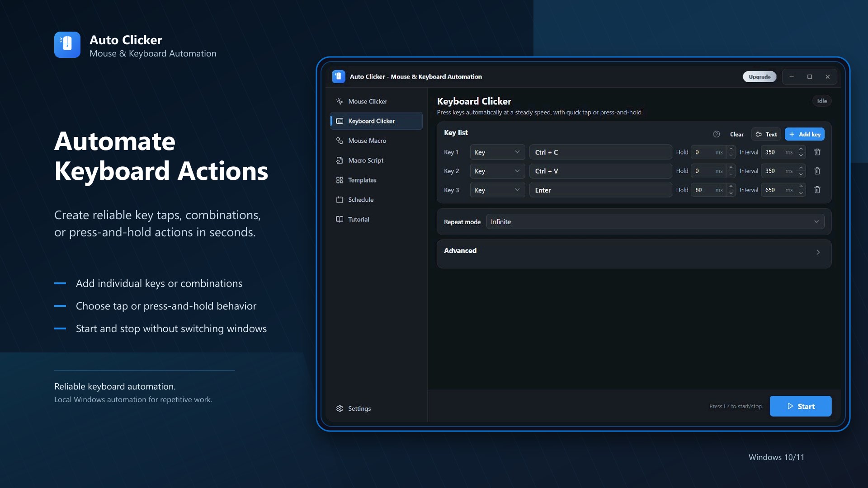Open the Tutorial page
The image size is (868, 488).
pyautogui.click(x=376, y=219)
